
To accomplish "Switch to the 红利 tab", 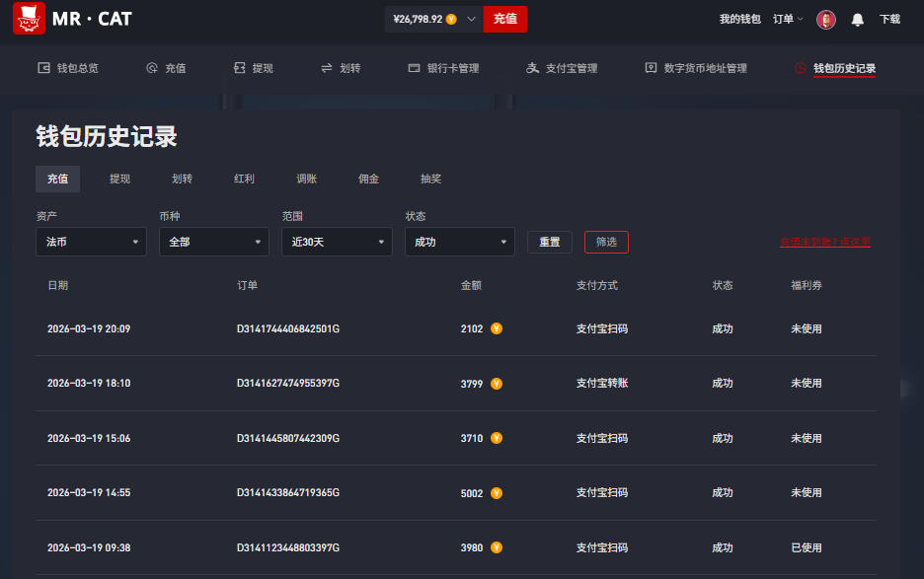I will click(x=244, y=179).
